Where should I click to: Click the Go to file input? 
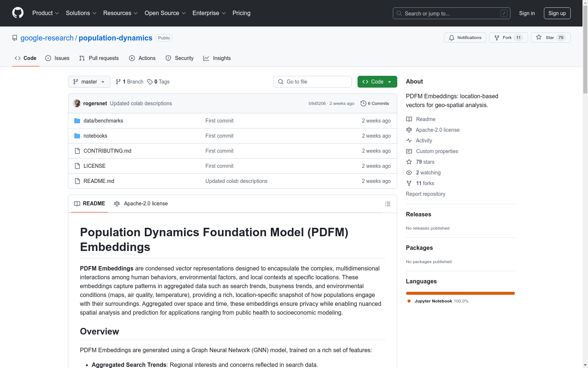click(x=312, y=82)
